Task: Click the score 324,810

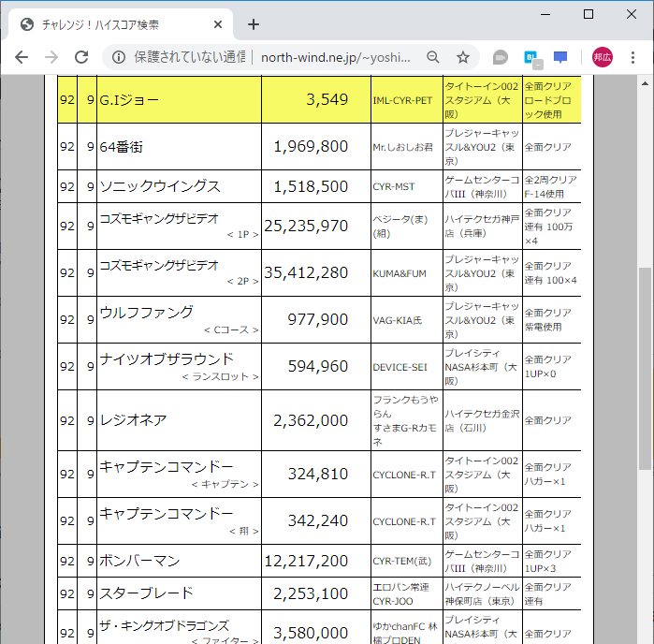Action: tap(318, 474)
